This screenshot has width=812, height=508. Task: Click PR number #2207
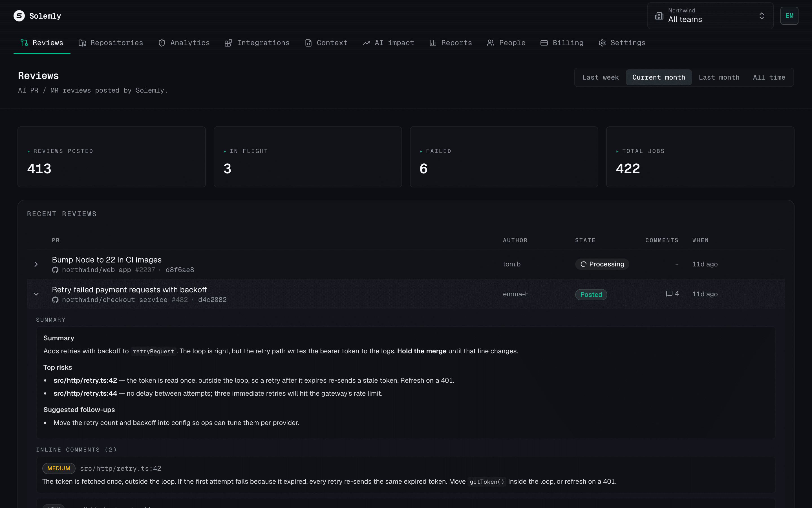click(x=145, y=270)
